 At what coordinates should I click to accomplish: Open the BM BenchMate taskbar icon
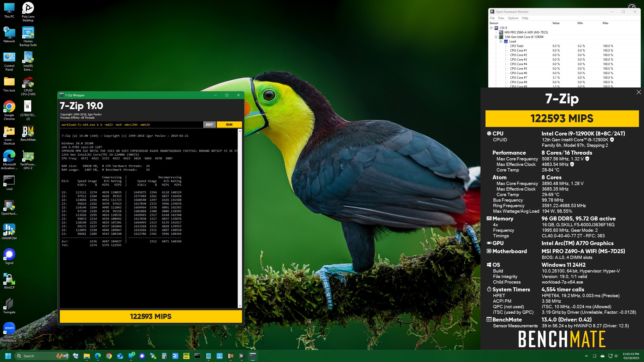coord(231,356)
